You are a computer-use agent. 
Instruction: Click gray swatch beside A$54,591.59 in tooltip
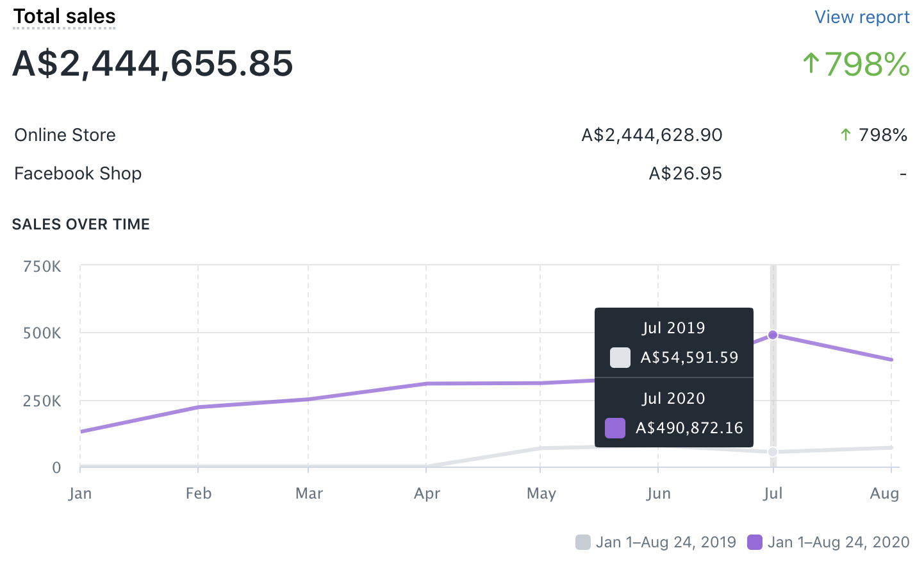coord(620,358)
